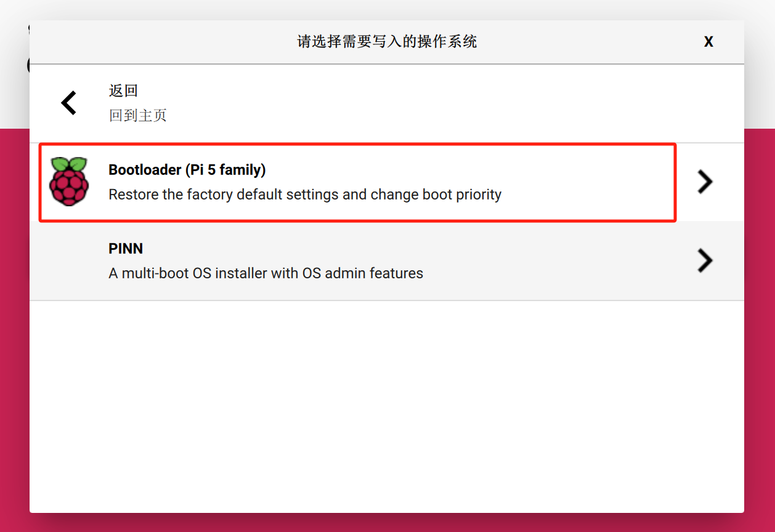Click the gray header bar left of the title
Image resolution: width=775 pixels, height=532 pixels.
coord(154,42)
